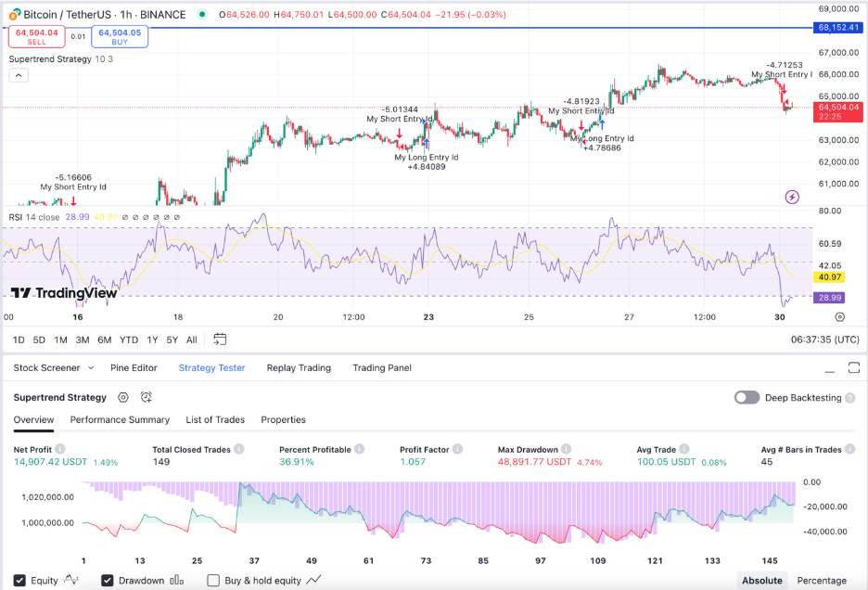Uncheck the Equity checkbox

(19, 581)
